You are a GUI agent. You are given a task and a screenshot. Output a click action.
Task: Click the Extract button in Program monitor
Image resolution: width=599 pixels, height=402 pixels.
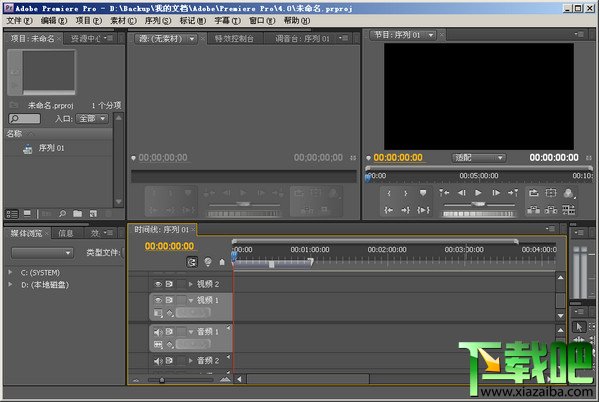[551, 209]
